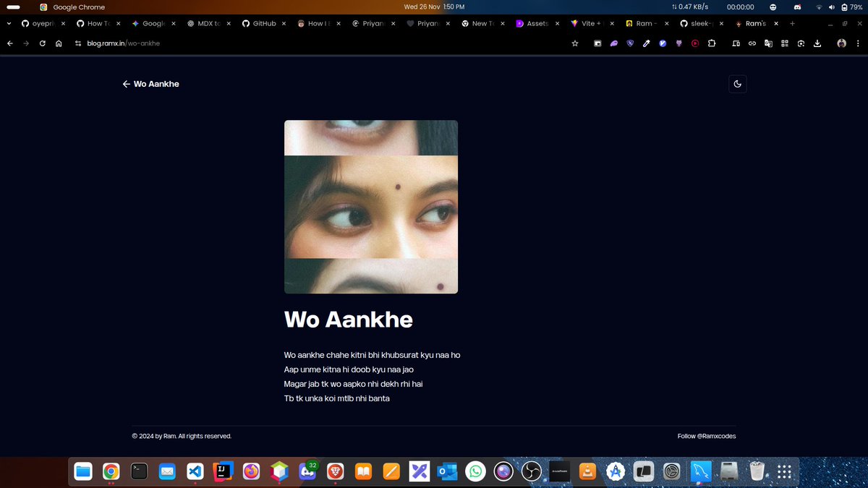Switch to the oyepri GitHub tab

(42, 23)
